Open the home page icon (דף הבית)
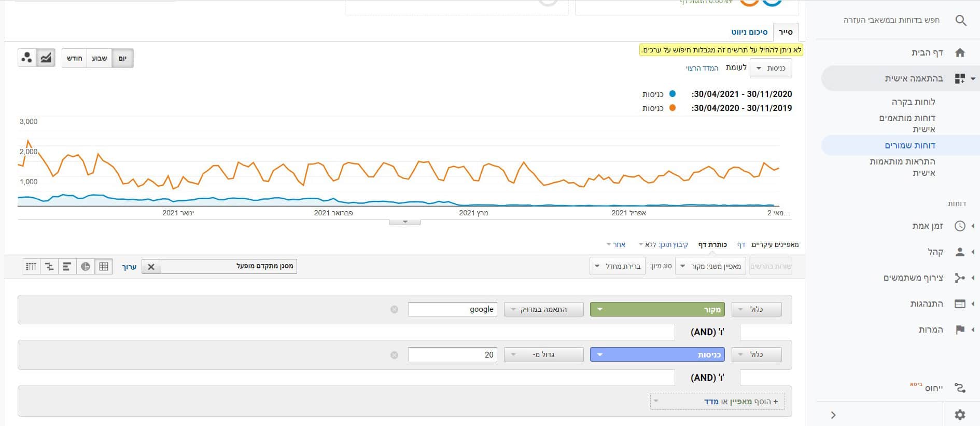 pos(960,52)
